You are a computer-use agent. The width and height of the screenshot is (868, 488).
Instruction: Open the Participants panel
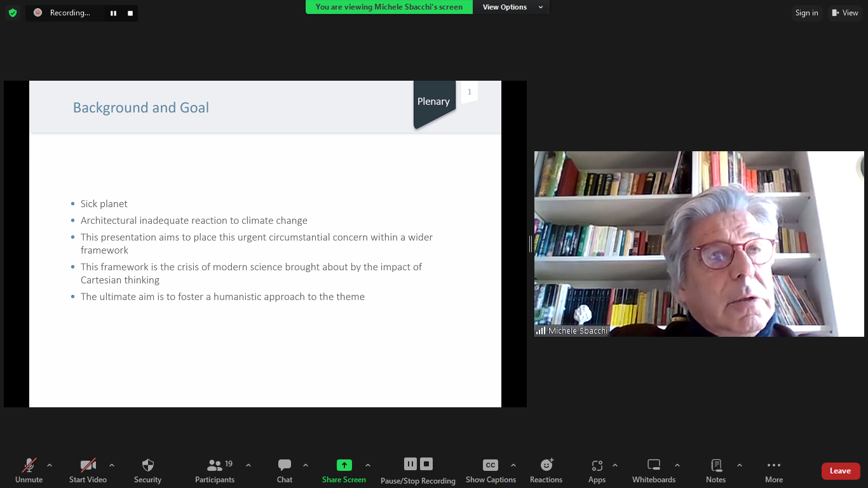coord(215,466)
